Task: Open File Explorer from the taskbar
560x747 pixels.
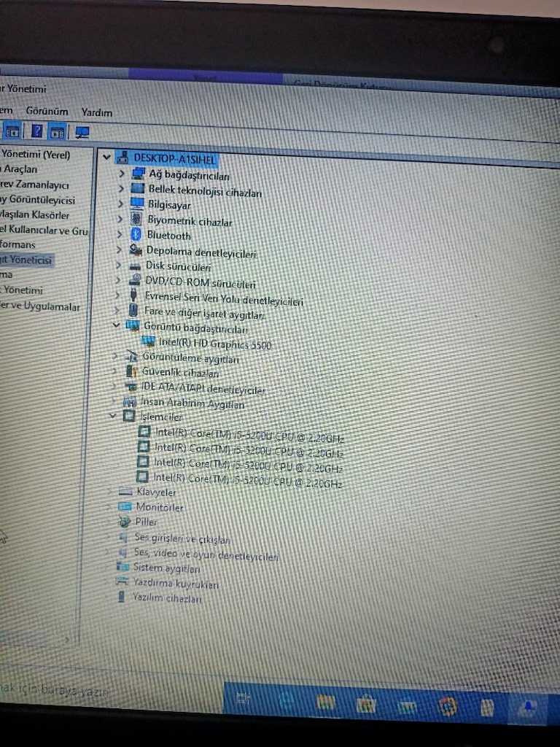Action: click(x=326, y=703)
